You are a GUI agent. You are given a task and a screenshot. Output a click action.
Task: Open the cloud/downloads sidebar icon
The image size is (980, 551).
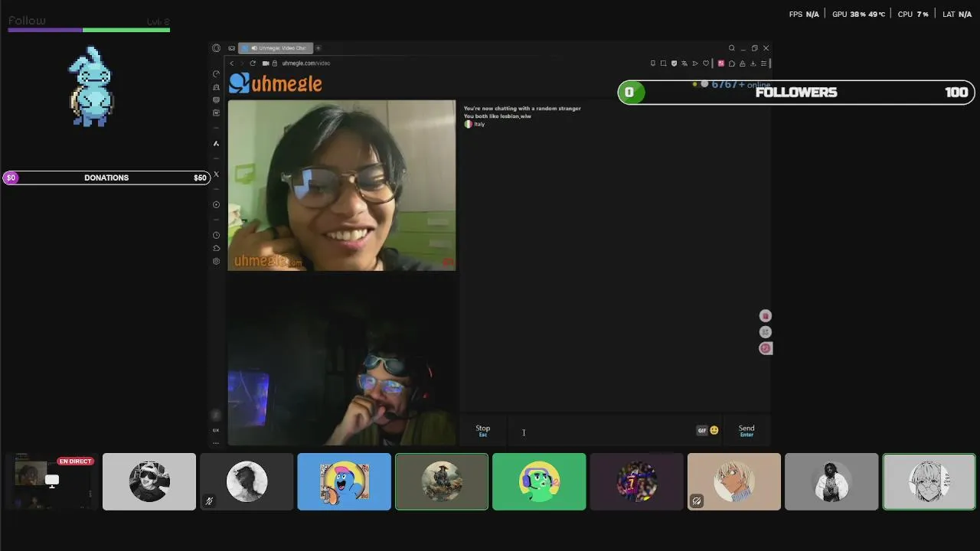216,248
